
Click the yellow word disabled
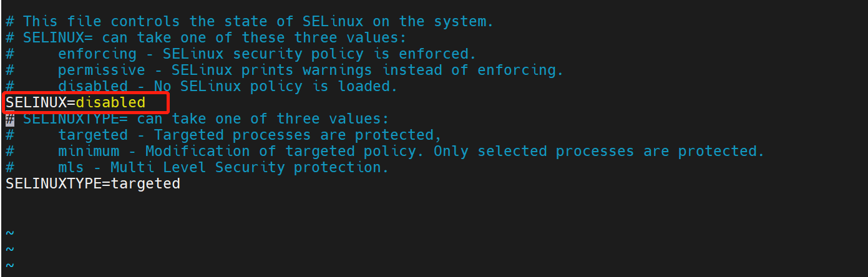110,102
